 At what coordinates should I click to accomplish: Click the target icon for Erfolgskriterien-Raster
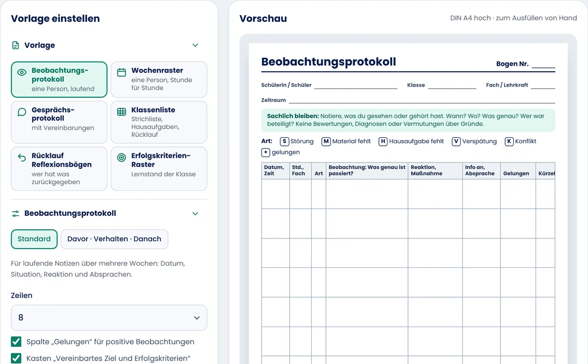tap(121, 158)
